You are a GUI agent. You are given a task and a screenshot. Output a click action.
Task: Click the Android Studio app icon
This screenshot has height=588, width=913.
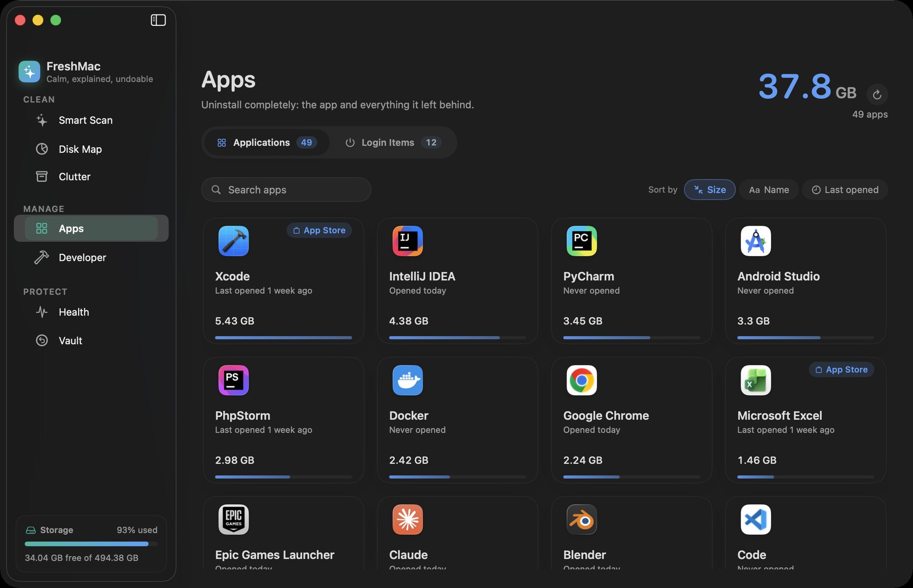[x=756, y=241]
